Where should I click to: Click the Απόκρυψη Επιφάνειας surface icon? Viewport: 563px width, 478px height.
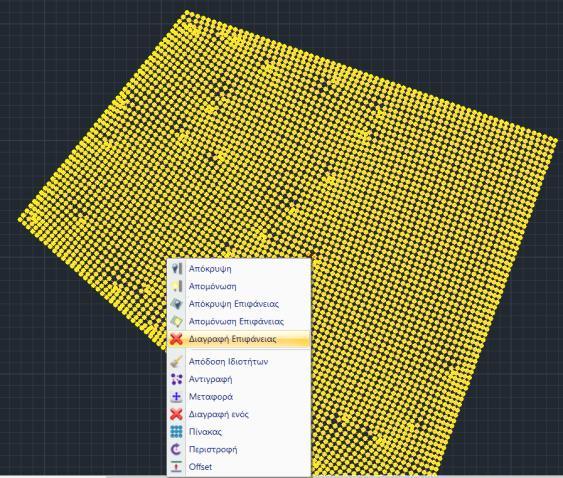coord(176,304)
